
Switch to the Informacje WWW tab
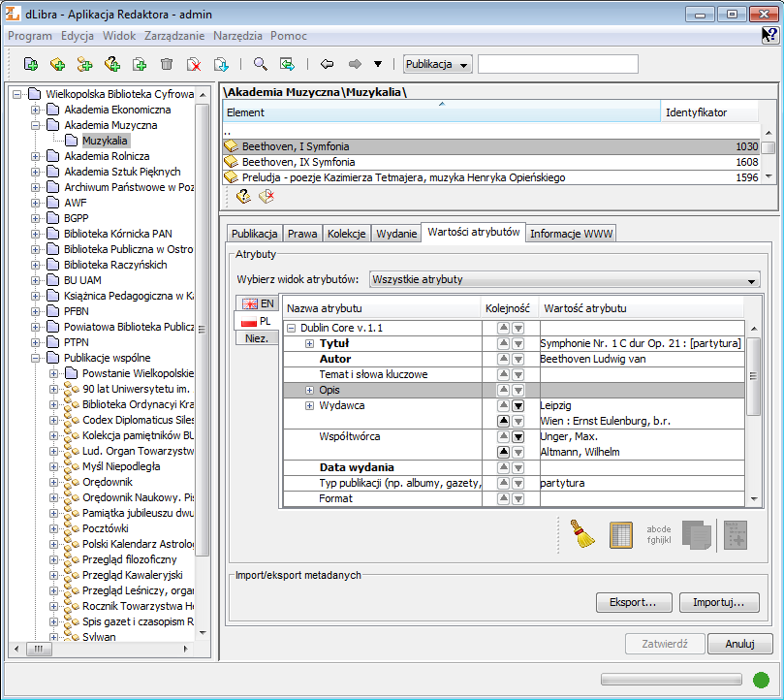(x=571, y=234)
